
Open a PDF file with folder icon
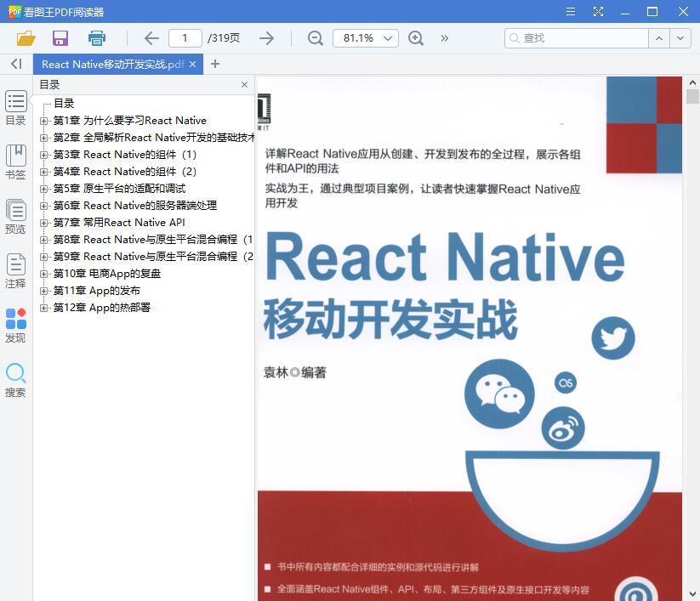point(26,38)
